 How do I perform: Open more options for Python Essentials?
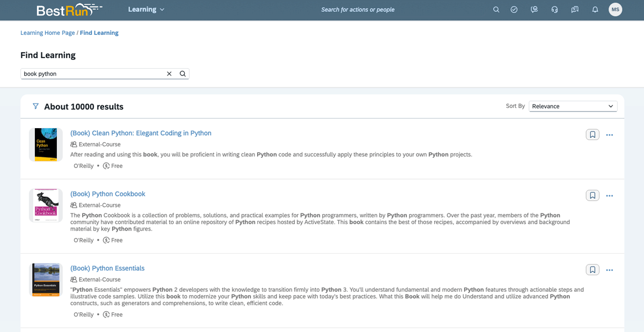pyautogui.click(x=609, y=270)
